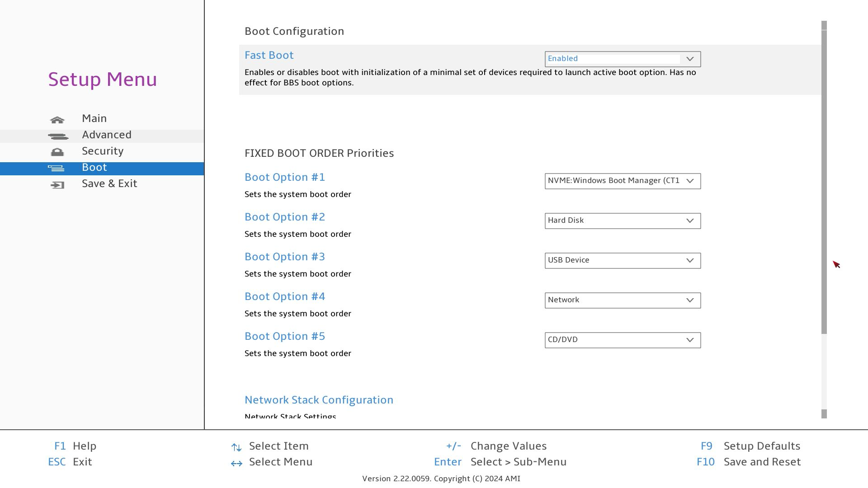Click the Main house icon
Image resolution: width=868 pixels, height=488 pixels.
pos(57,120)
